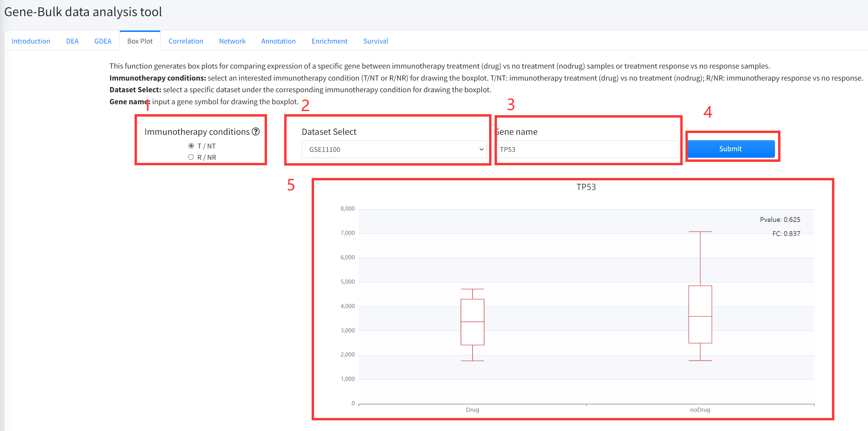The height and width of the screenshot is (431, 868).
Task: Go to the GDEA tab
Action: tap(103, 41)
